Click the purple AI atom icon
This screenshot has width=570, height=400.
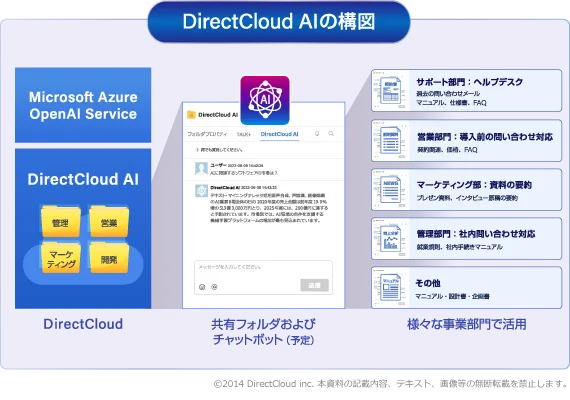coord(265,100)
